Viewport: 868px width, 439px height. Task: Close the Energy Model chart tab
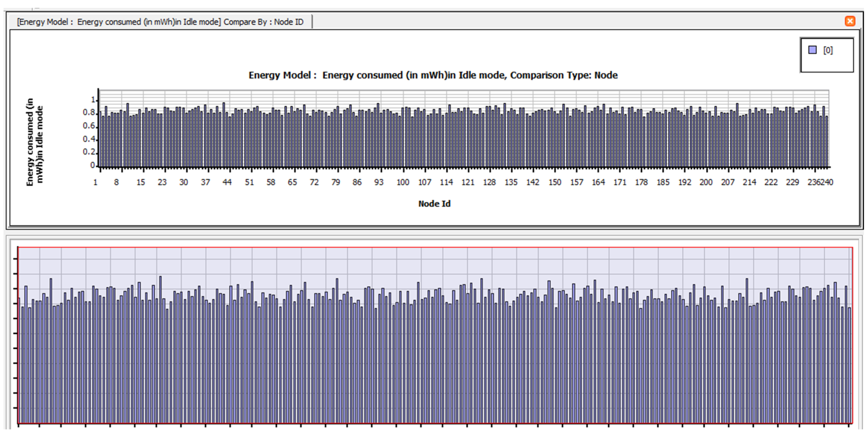[850, 21]
